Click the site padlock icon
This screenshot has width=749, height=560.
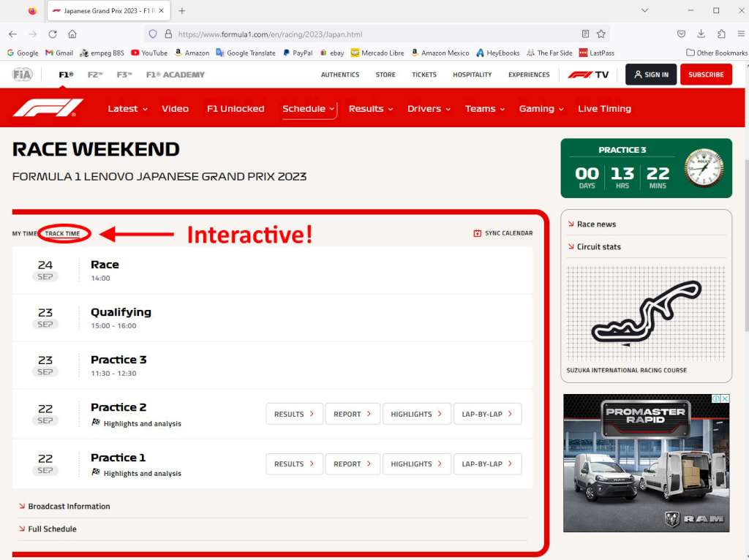coord(168,34)
